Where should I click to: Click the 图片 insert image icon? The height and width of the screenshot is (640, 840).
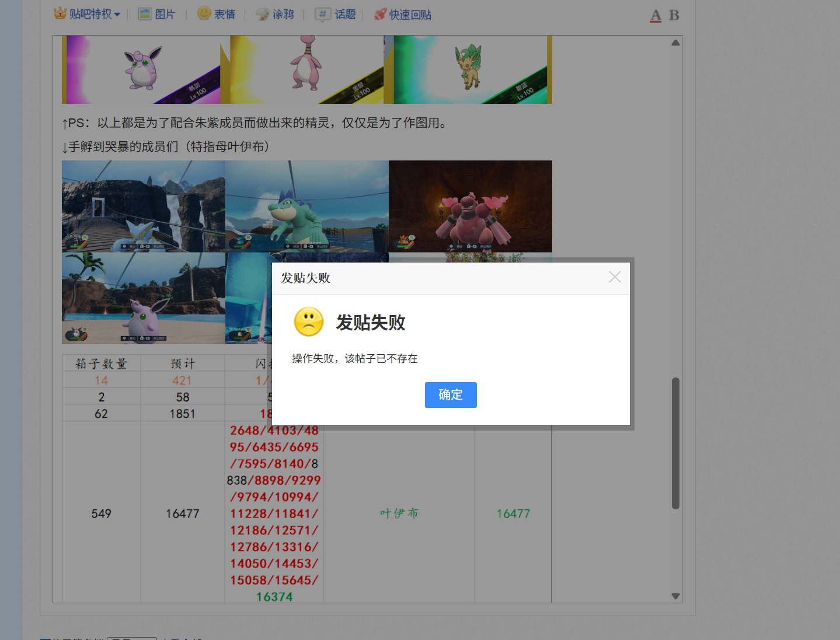pos(145,14)
